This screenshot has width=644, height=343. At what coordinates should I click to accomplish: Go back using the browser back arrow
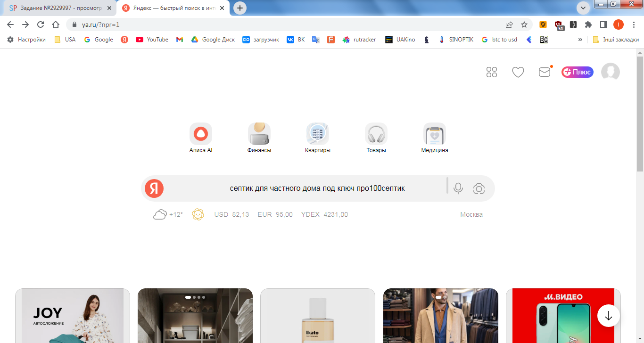click(10, 24)
